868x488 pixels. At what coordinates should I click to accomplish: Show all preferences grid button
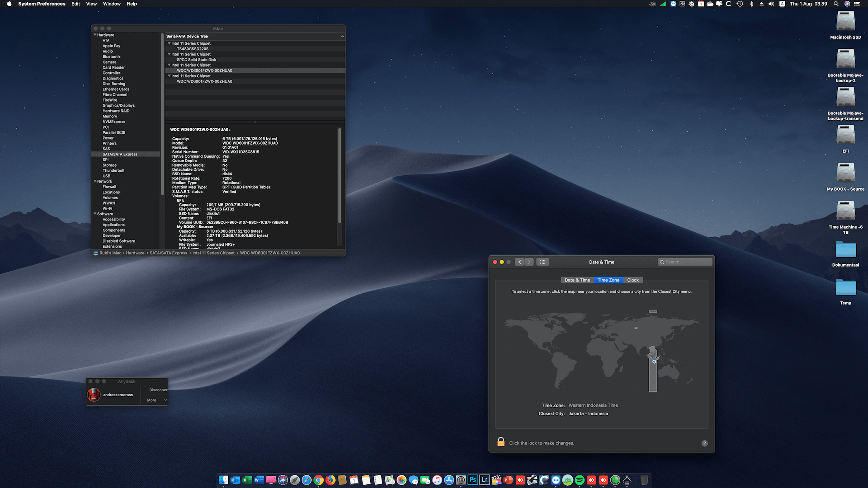coord(543,262)
